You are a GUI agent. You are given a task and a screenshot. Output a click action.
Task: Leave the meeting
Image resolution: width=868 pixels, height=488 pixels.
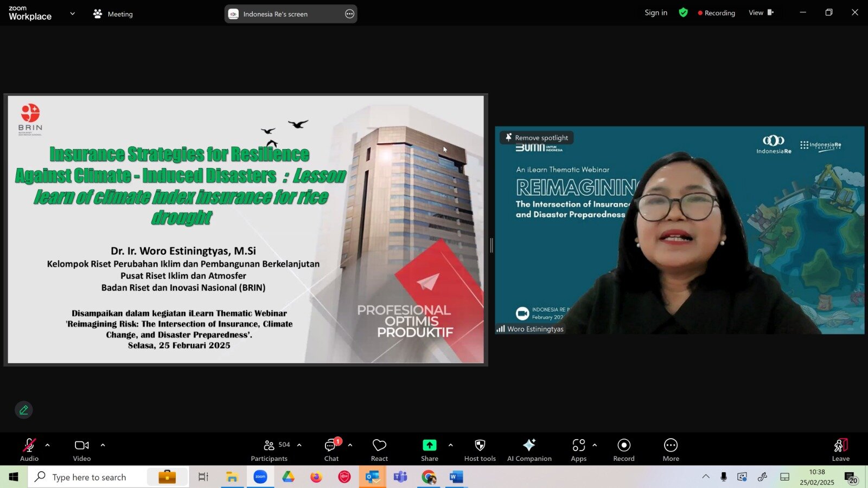(x=841, y=450)
